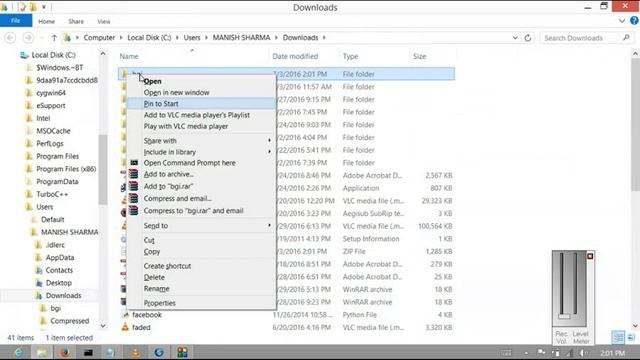The width and height of the screenshot is (640, 360).
Task: Expand Send to submenu arrow
Action: point(269,225)
